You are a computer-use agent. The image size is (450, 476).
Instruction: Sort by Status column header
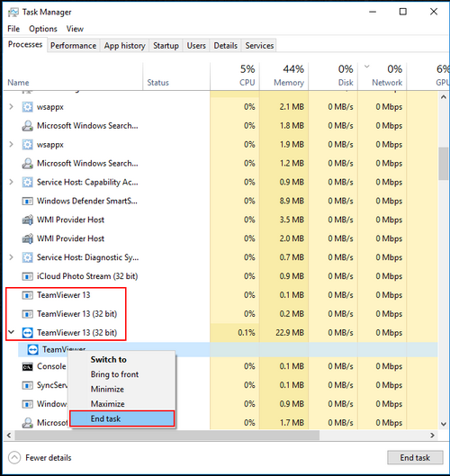[176, 76]
